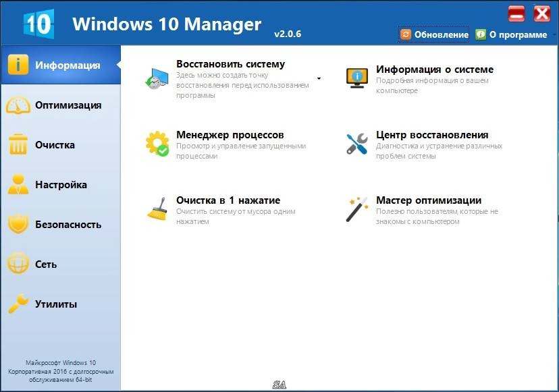Open Менеджер процессов
This screenshot has width=559, height=392.
click(230, 135)
